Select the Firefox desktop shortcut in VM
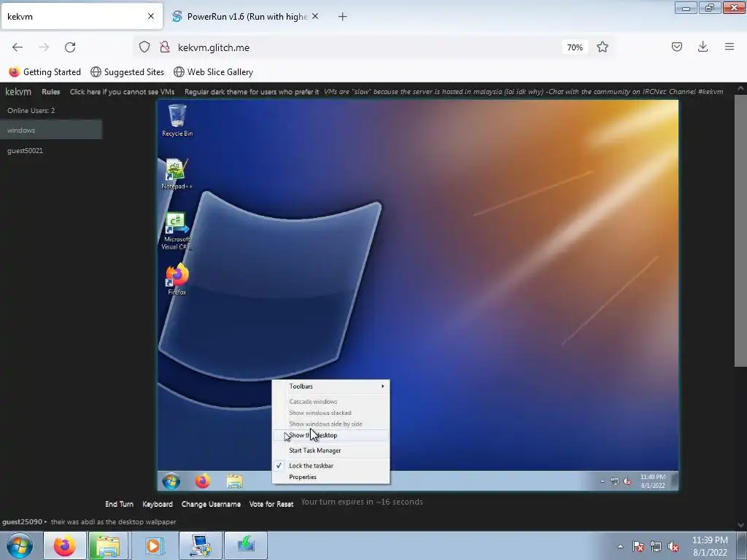The image size is (747, 560). tap(177, 279)
